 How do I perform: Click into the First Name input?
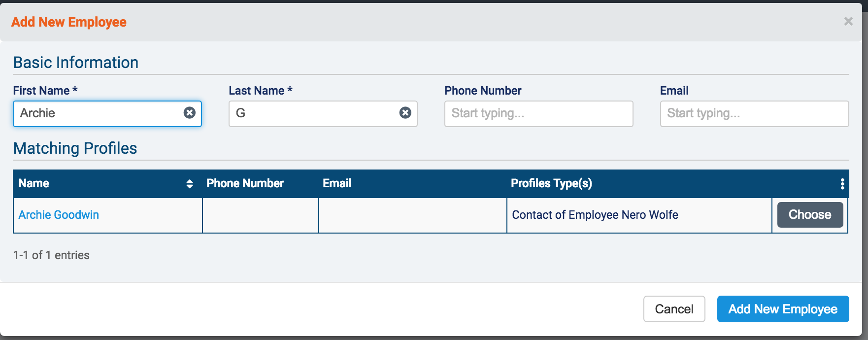(99, 113)
